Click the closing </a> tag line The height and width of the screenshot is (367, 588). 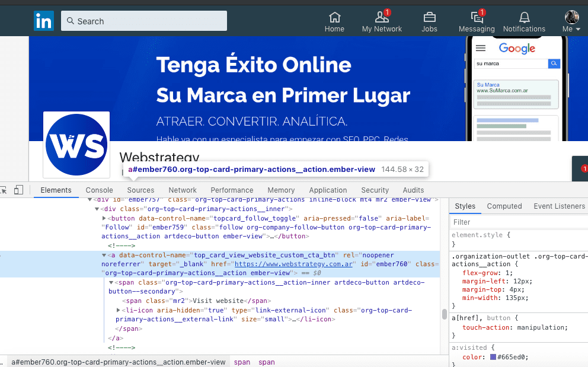pyautogui.click(x=116, y=338)
